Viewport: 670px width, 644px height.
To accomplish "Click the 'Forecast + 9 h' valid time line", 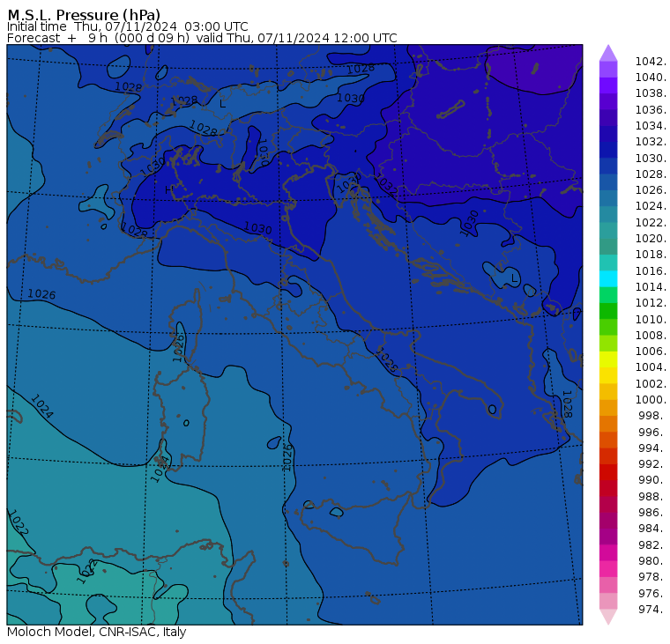I will 202,38.
